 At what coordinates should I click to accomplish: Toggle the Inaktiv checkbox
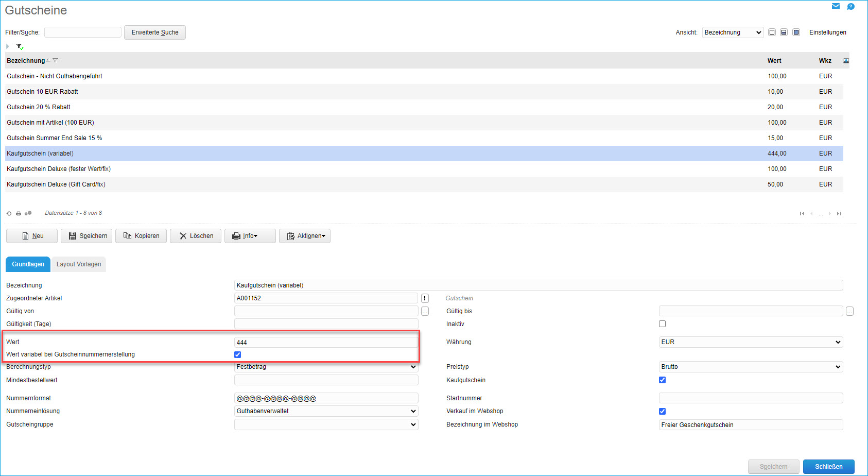click(x=662, y=324)
